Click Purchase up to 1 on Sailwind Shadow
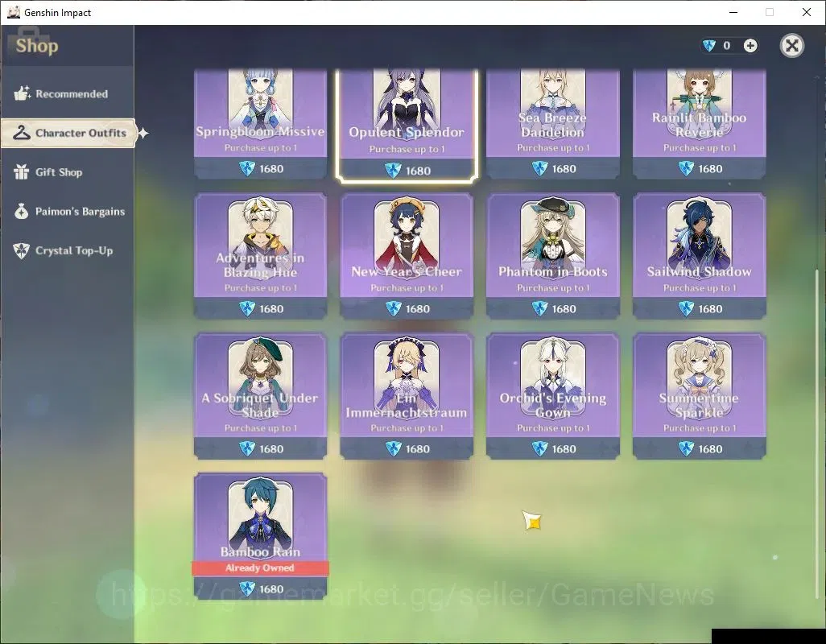The image size is (826, 644). (699, 288)
